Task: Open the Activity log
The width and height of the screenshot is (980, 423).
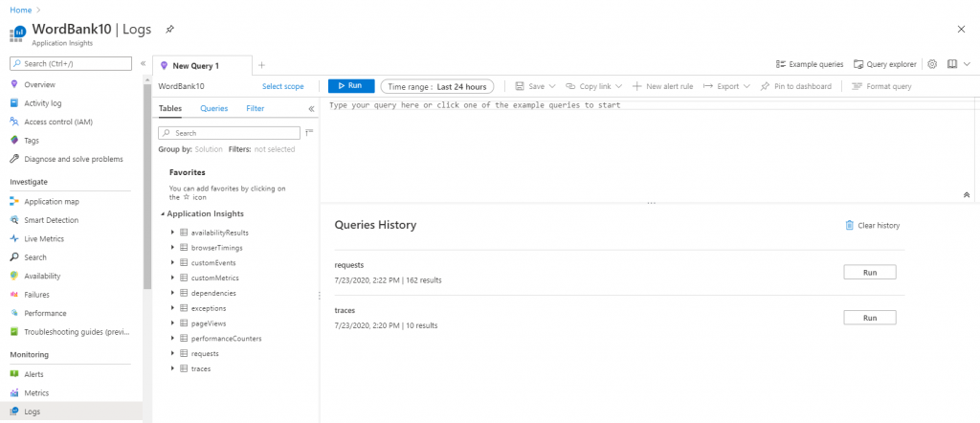Action: (42, 103)
